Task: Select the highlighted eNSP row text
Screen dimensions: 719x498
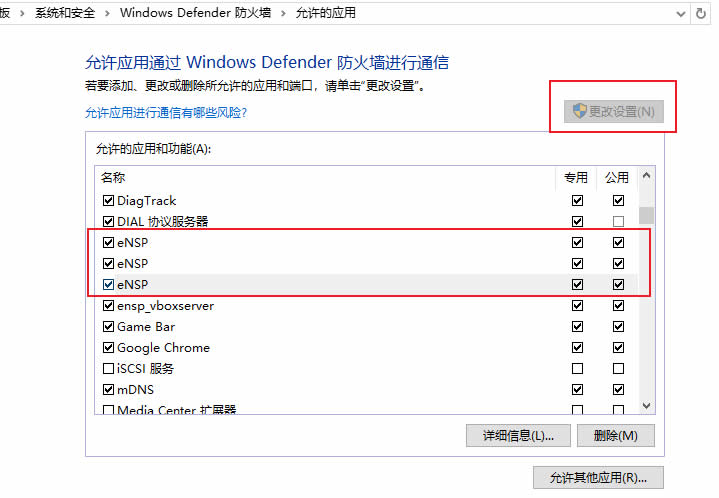Action: point(133,284)
